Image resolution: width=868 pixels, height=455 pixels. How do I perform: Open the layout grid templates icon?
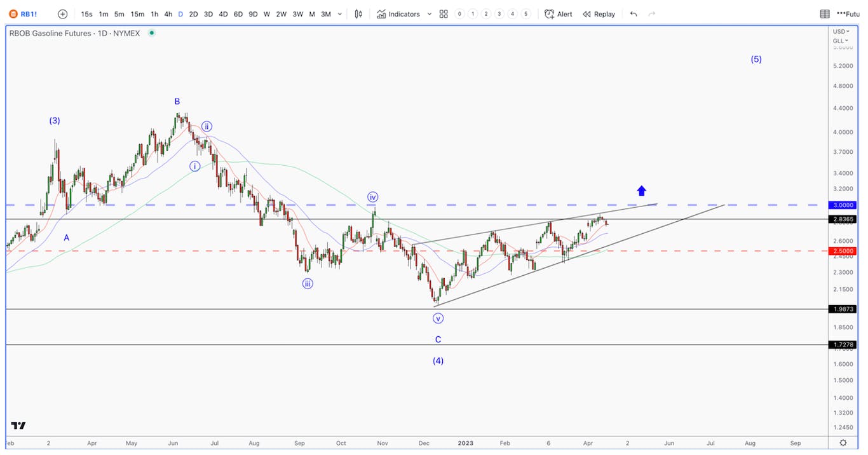[444, 14]
